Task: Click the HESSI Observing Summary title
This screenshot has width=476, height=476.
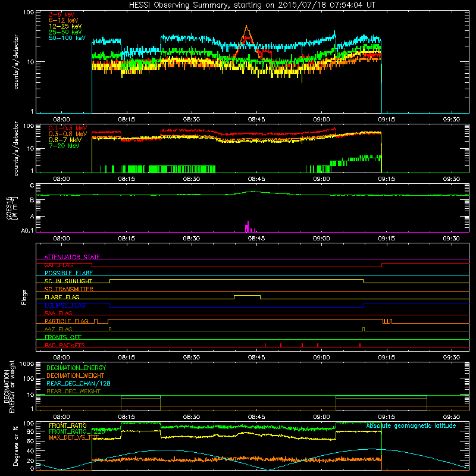Action: pos(252,5)
